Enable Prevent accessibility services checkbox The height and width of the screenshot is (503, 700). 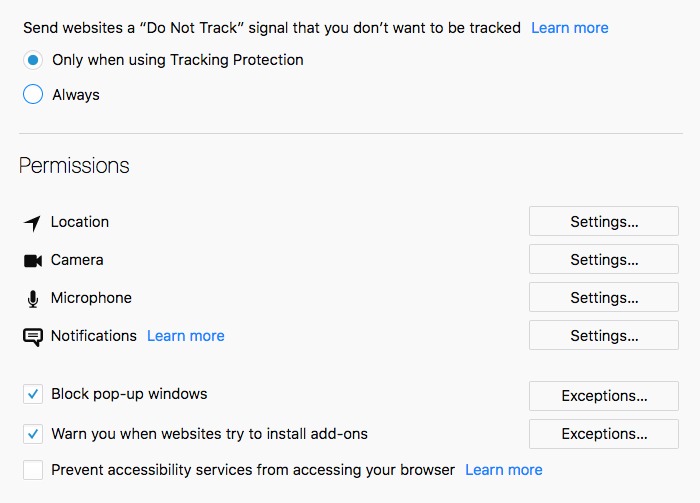click(33, 470)
